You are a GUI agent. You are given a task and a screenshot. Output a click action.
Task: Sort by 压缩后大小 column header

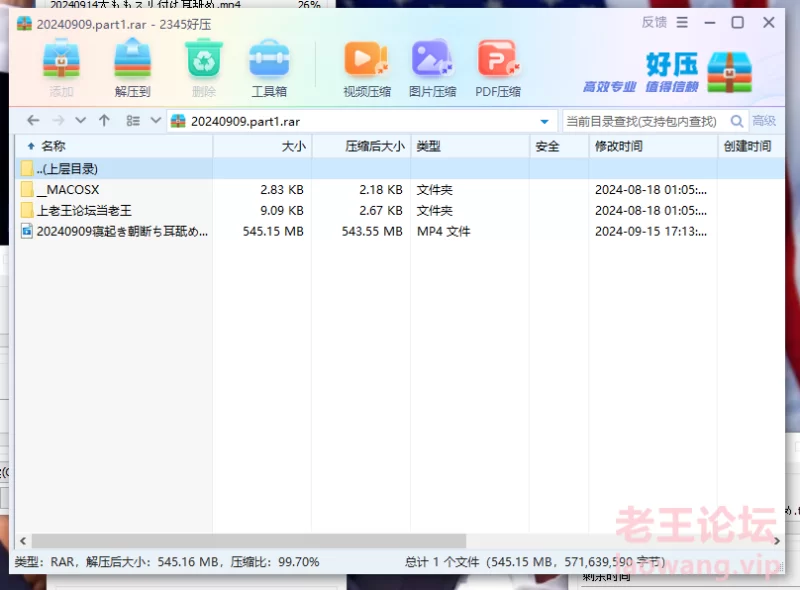[x=361, y=146]
